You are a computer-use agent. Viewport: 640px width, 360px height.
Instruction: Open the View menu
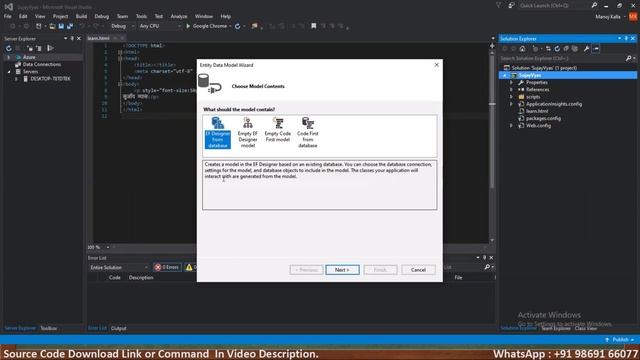[x=40, y=16]
